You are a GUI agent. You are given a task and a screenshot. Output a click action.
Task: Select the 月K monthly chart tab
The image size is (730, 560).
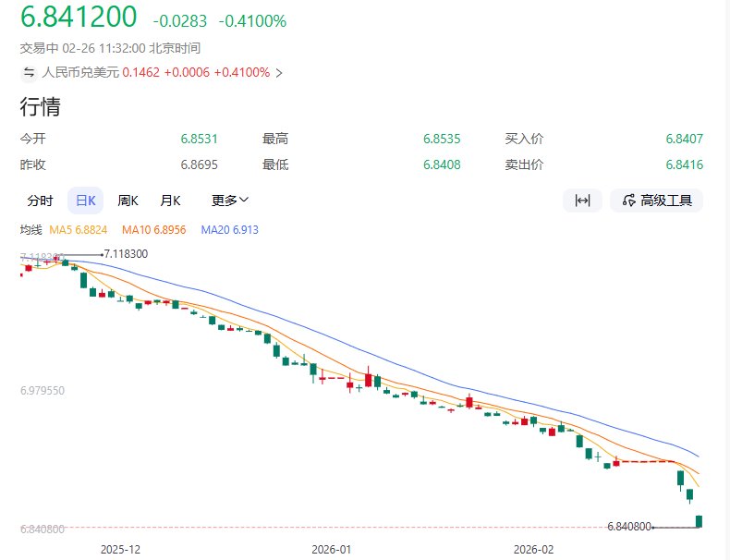pyautogui.click(x=170, y=201)
